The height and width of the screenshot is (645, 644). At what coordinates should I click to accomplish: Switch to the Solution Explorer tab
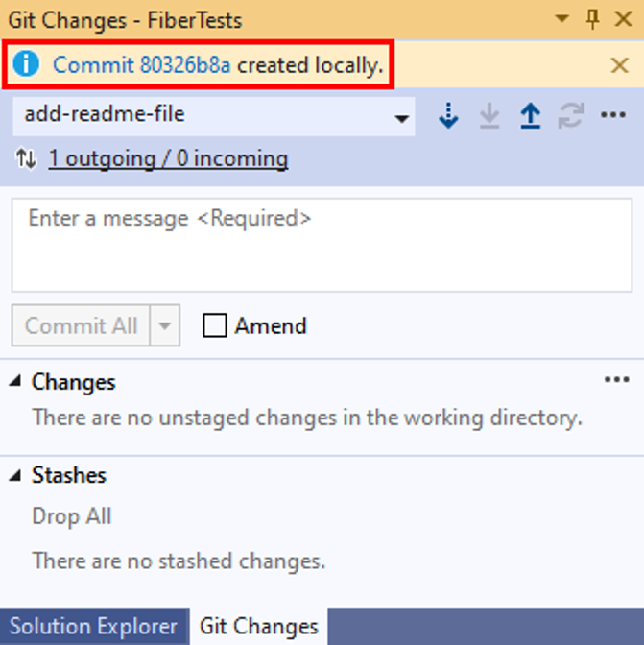(x=94, y=627)
